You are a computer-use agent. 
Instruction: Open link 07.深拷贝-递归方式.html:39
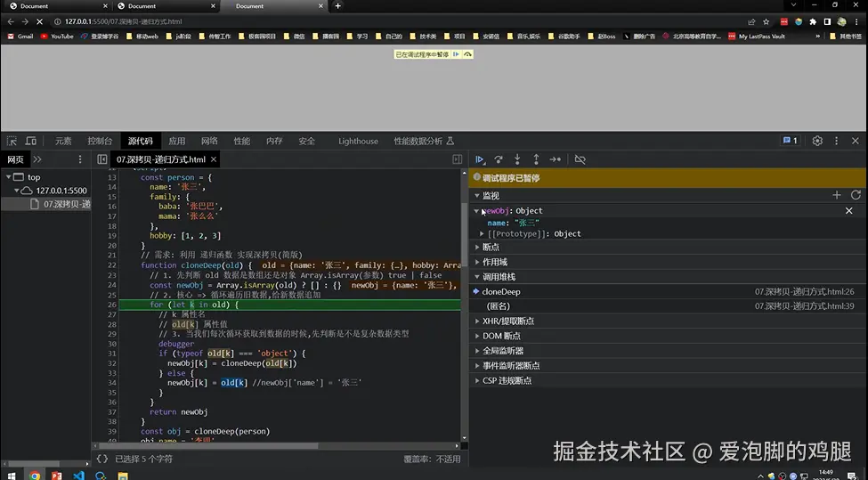pyautogui.click(x=804, y=306)
